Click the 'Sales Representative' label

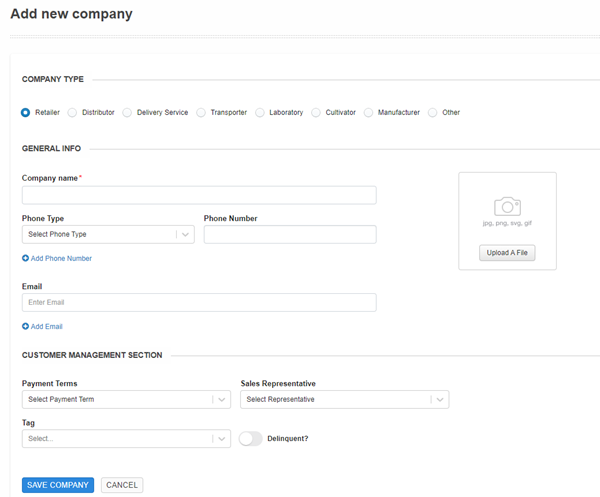(278, 383)
